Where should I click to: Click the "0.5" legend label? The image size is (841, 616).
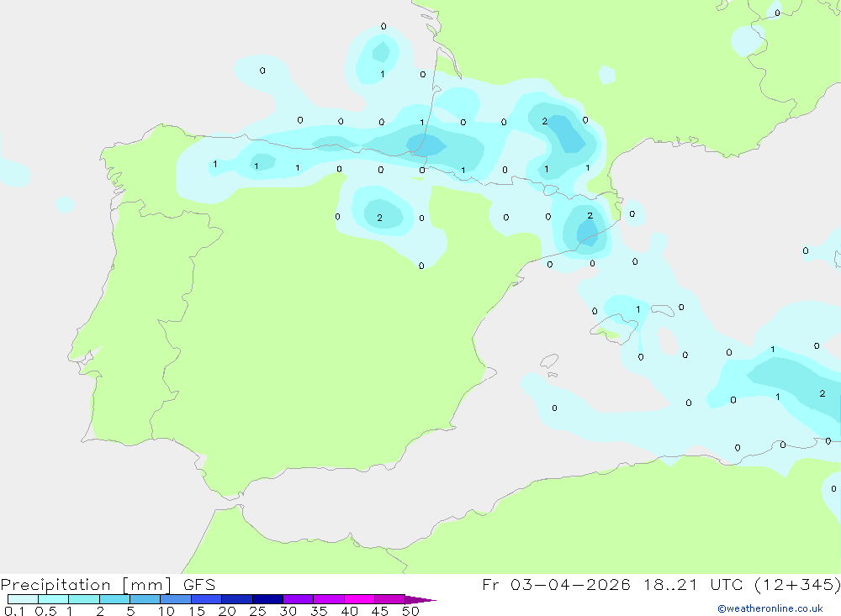coord(45,611)
